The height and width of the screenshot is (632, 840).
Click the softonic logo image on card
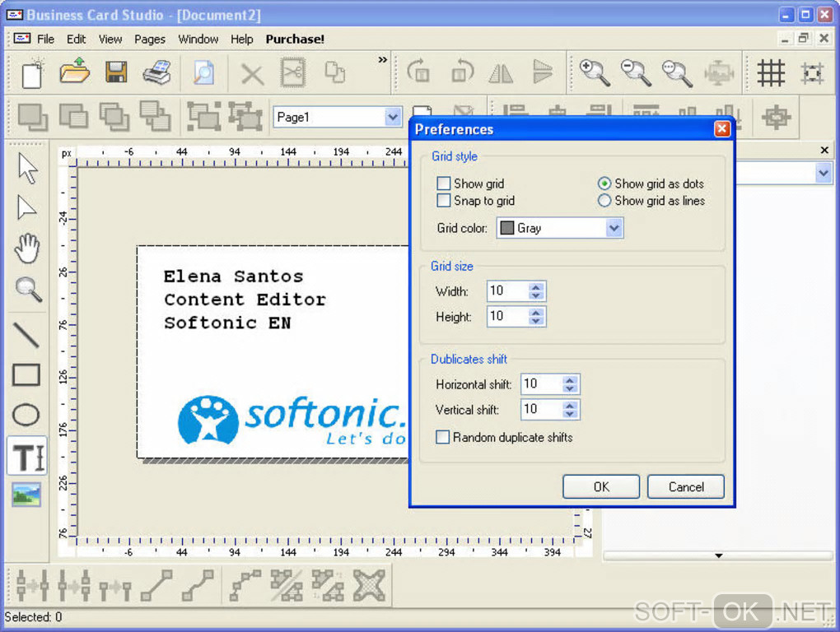292,421
